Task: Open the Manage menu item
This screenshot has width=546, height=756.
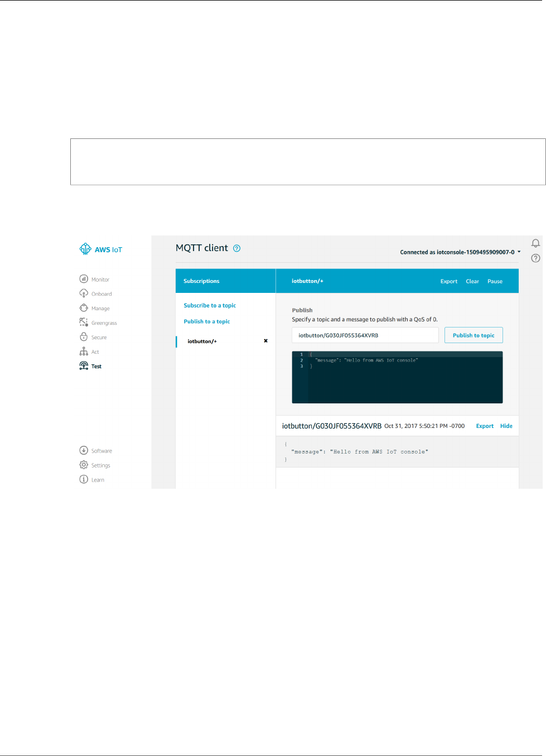Action: click(x=100, y=309)
